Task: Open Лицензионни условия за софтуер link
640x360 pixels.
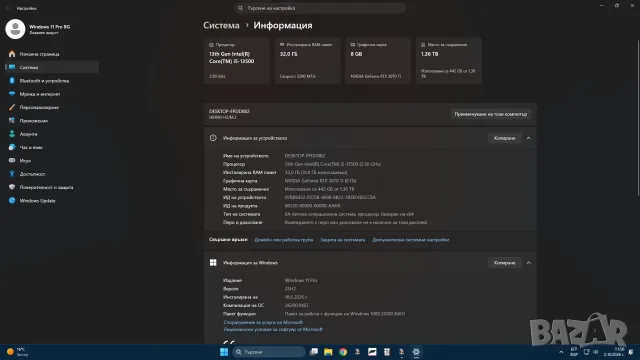Action: (x=273, y=329)
